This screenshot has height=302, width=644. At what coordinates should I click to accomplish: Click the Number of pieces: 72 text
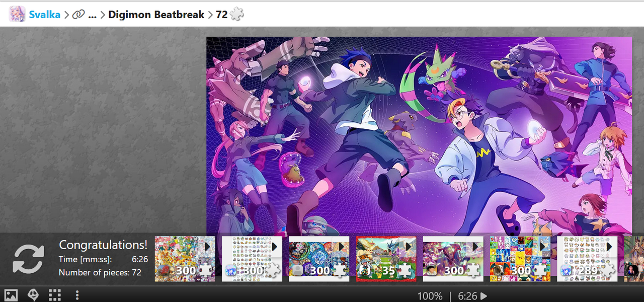100,272
